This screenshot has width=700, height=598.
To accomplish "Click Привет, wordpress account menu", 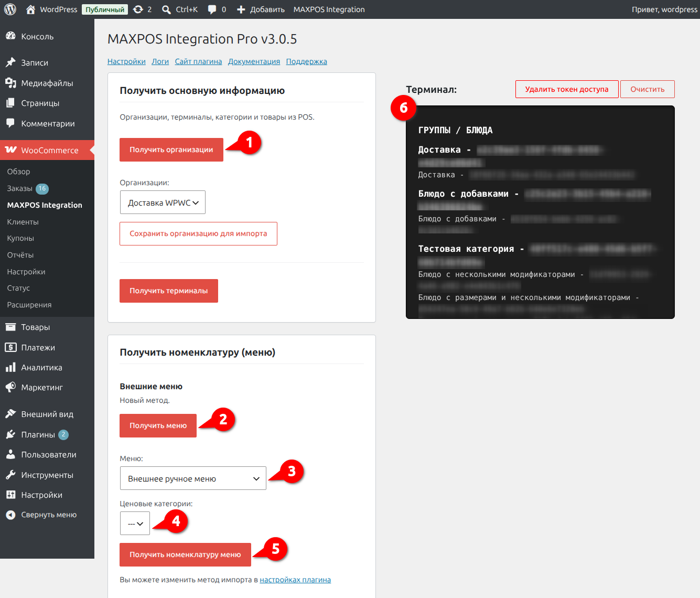I will tap(664, 9).
